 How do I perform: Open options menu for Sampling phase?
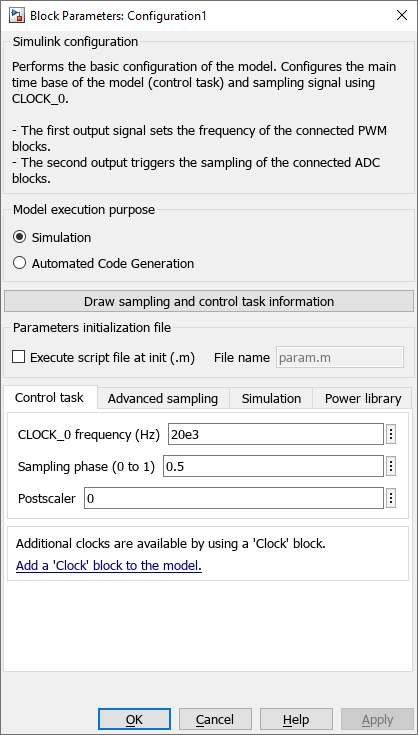pos(391,466)
